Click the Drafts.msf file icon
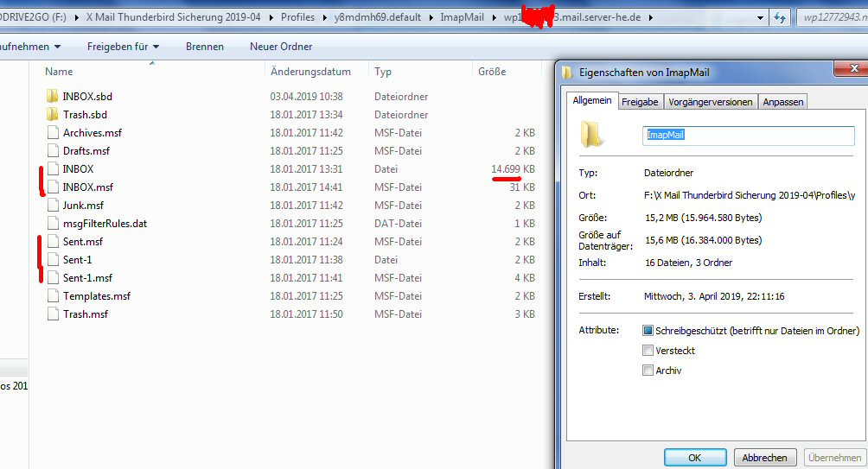The image size is (868, 469). (53, 151)
